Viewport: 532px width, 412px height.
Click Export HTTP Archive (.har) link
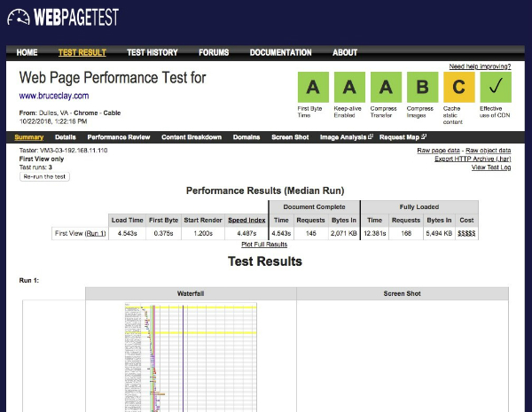[x=473, y=159]
